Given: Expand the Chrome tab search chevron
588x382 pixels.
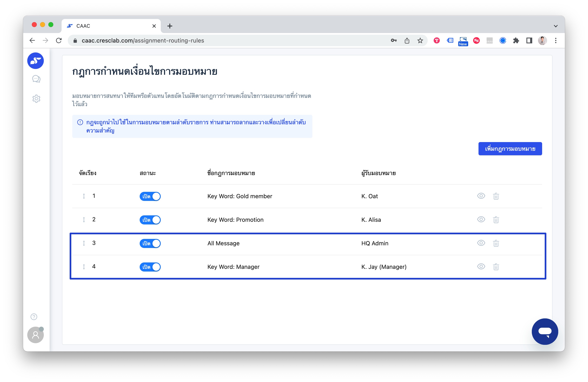Looking at the screenshot, I should (556, 26).
